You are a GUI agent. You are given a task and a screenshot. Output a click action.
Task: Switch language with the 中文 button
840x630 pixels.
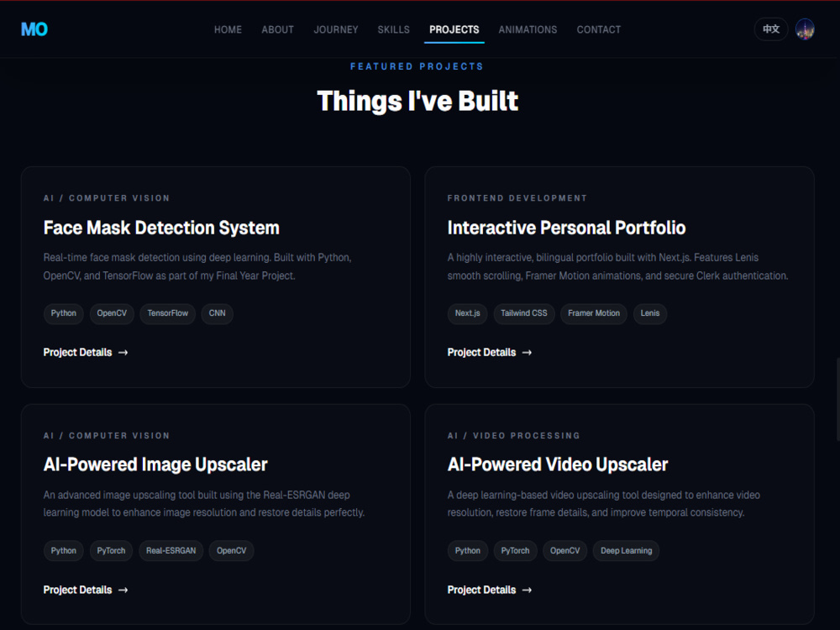coord(771,29)
